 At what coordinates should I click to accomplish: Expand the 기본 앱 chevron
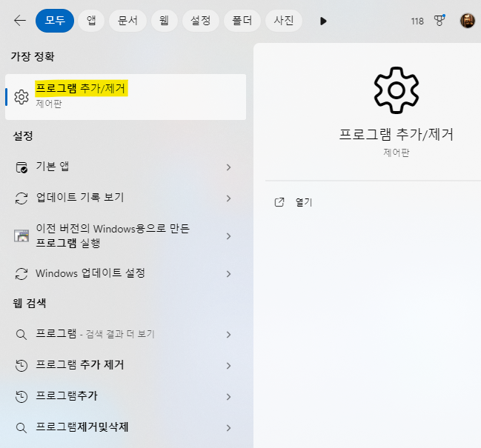tap(228, 167)
